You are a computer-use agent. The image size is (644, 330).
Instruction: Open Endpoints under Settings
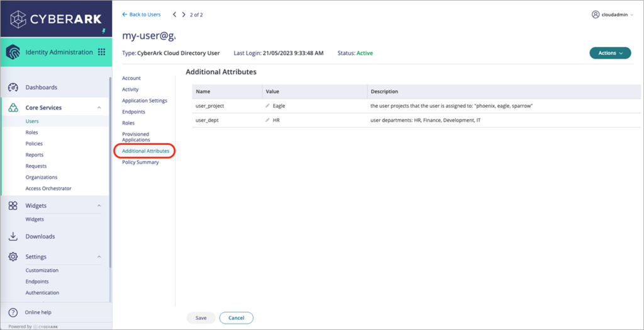[x=37, y=282]
